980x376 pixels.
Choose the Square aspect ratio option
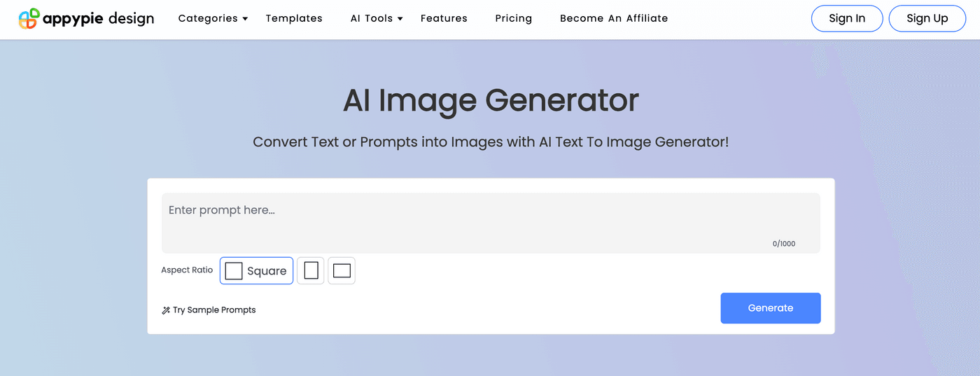256,271
